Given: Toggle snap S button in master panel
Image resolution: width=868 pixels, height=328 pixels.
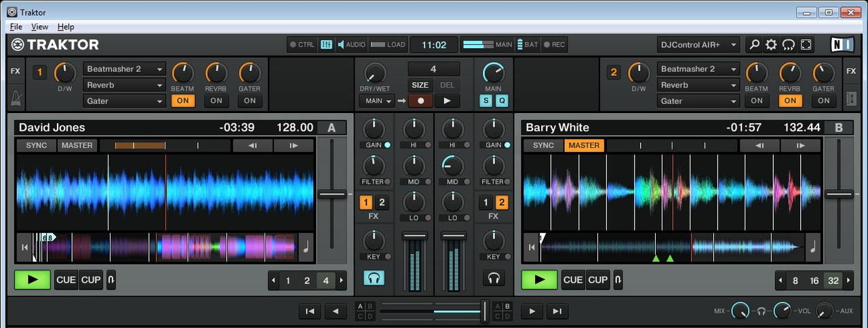Looking at the screenshot, I should click(x=486, y=101).
